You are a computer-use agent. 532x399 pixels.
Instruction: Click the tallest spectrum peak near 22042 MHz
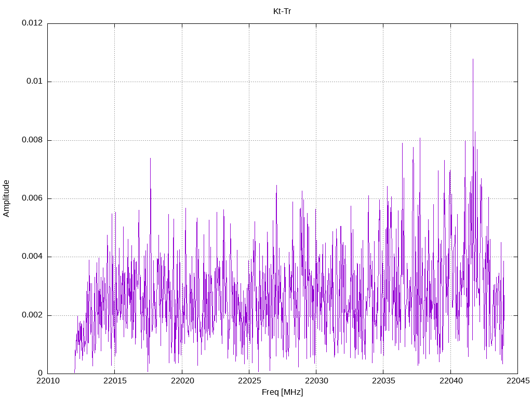tap(473, 60)
